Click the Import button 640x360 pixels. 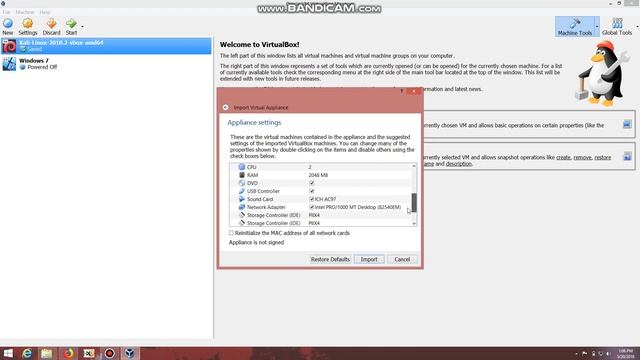(369, 259)
